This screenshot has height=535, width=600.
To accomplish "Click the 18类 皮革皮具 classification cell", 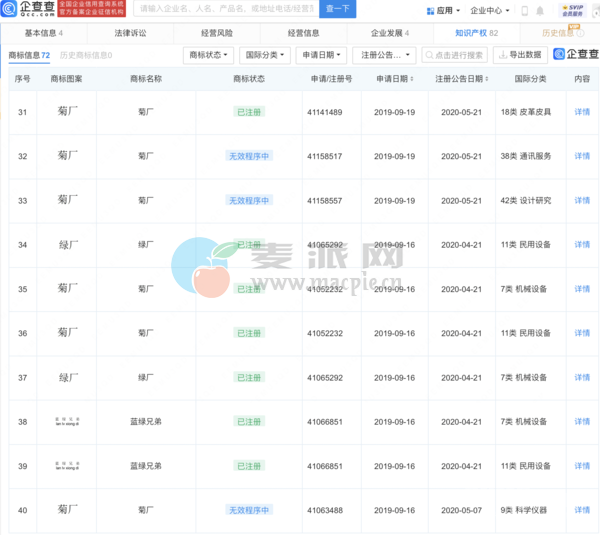I will (526, 112).
